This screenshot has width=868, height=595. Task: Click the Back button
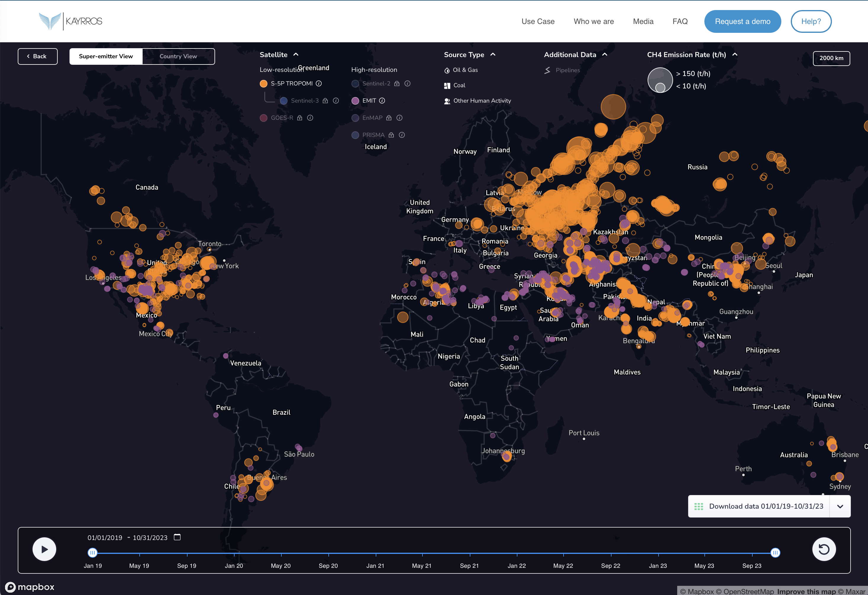[x=38, y=56]
